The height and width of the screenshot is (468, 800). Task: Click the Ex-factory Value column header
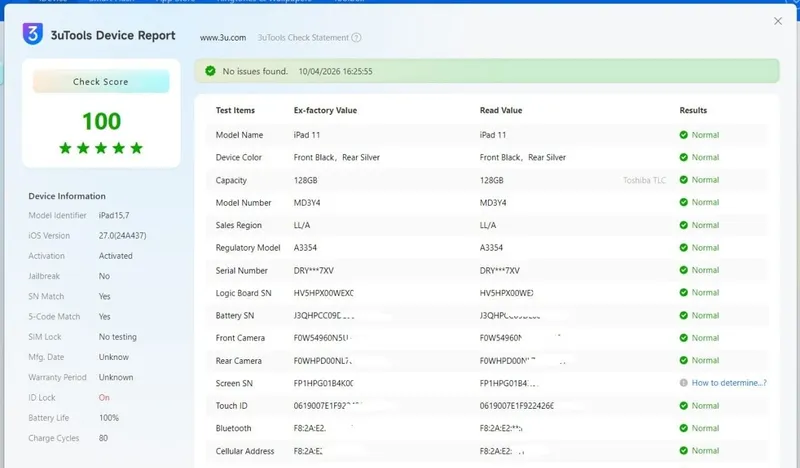tap(325, 110)
